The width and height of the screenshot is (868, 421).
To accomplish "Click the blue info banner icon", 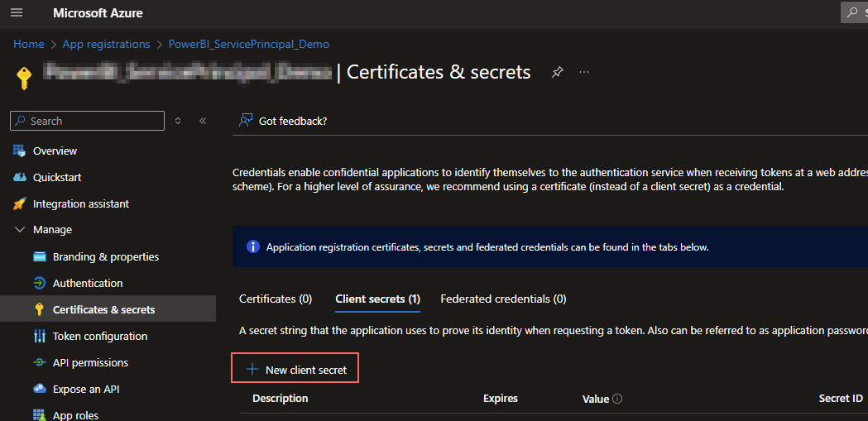I will (252, 246).
